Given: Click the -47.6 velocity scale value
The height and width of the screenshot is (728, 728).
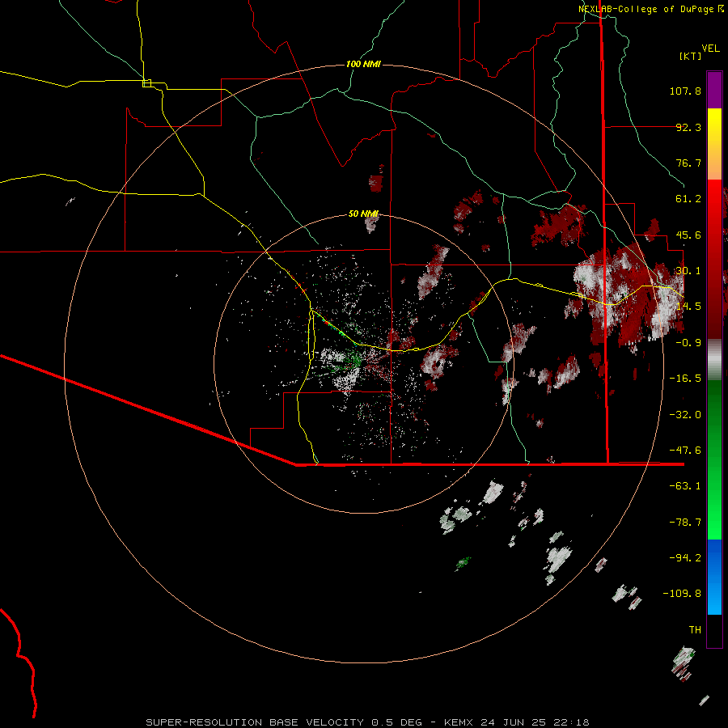Looking at the screenshot, I should 685,451.
